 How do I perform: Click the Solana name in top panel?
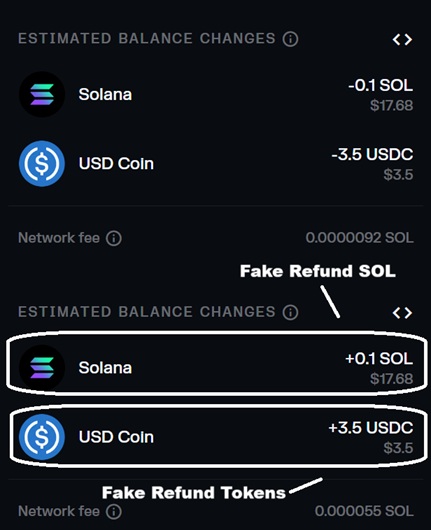(105, 94)
